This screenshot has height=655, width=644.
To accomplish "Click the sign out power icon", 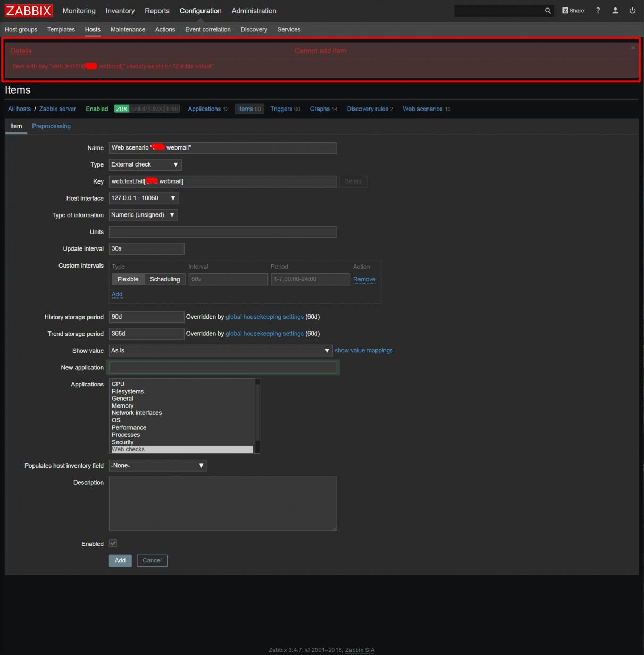I will point(632,11).
